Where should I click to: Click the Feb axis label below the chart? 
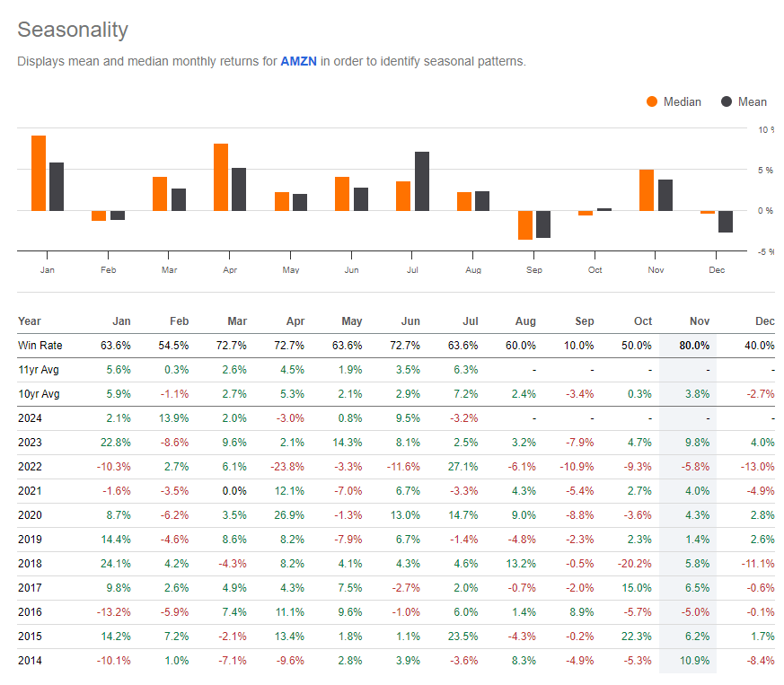(x=108, y=269)
